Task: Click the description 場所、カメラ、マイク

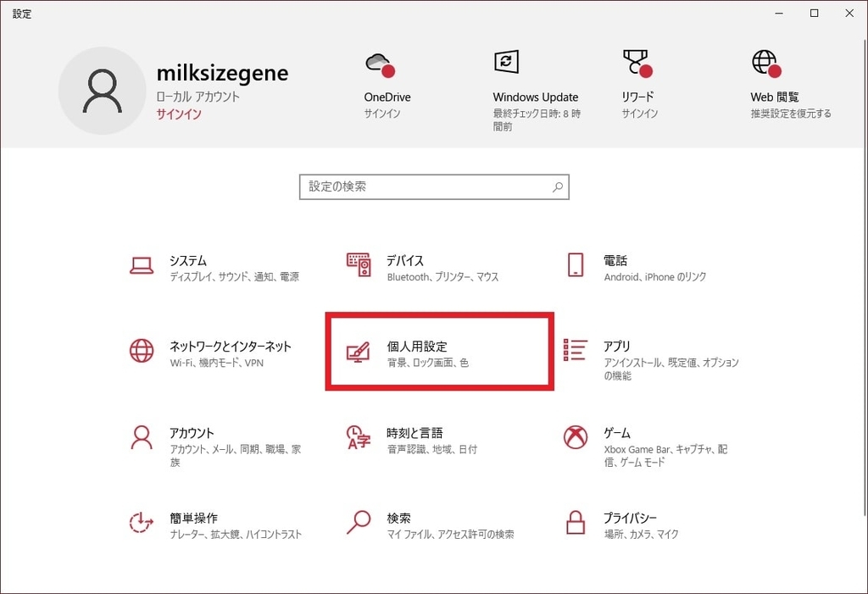Action: [x=641, y=535]
